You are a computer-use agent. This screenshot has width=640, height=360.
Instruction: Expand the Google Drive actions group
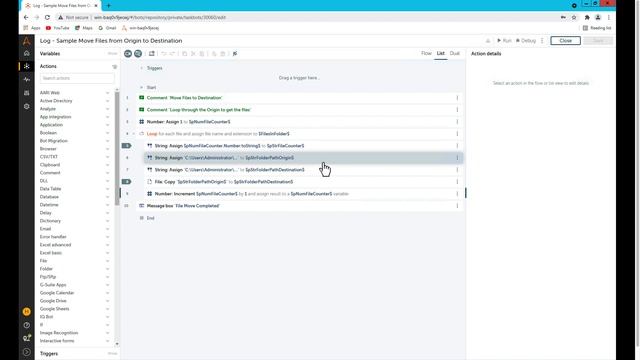[108, 301]
